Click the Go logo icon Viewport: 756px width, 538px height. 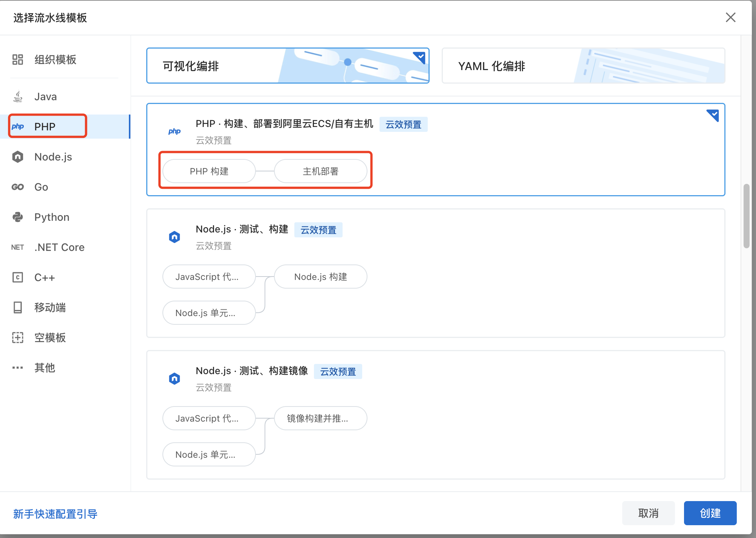(x=18, y=187)
